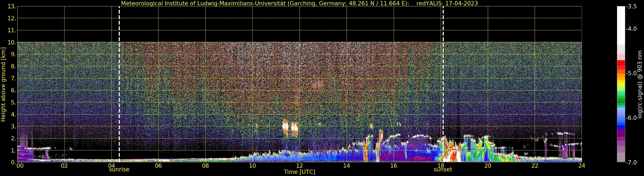Click the '20' time axis tick label

pyautogui.click(x=488, y=166)
